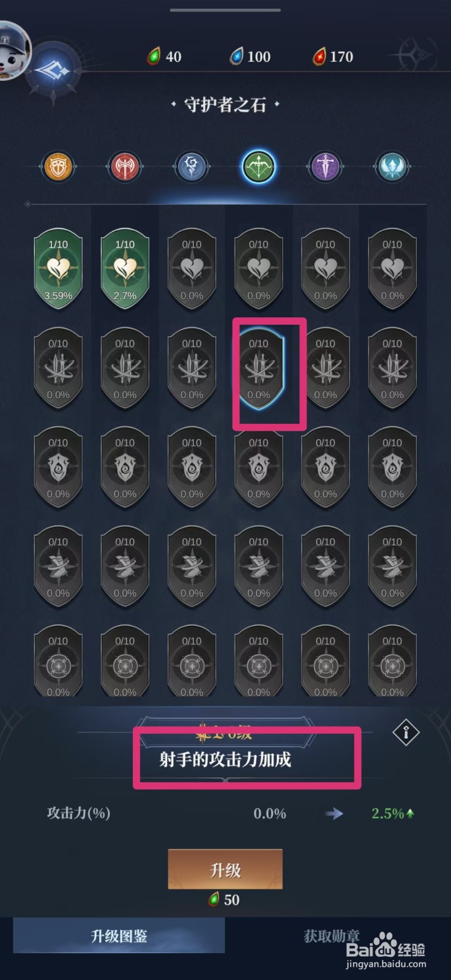This screenshot has width=451, height=980.
Task: Switch to the 升级图鉴 tab
Action: tap(119, 935)
